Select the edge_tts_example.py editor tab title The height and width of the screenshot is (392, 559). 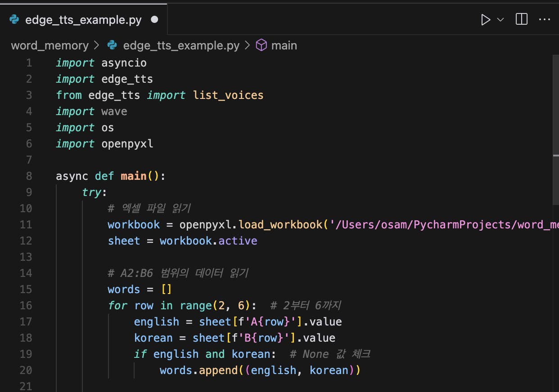tap(83, 20)
